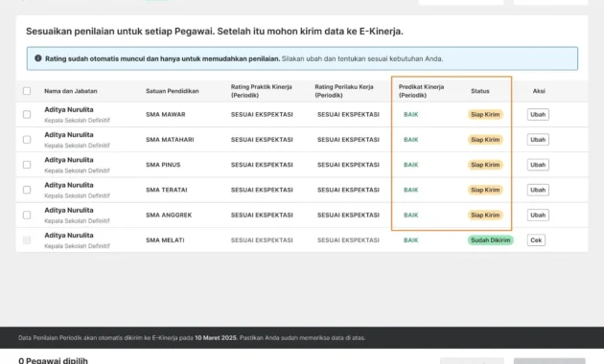The height and width of the screenshot is (364, 604).
Task: Click the Predikat Kinerja column header
Action: [x=421, y=91]
